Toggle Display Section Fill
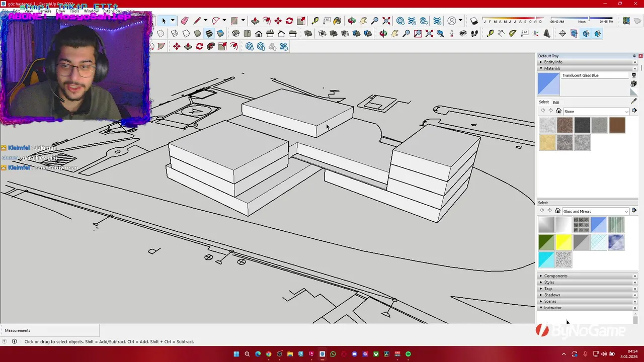Viewport: 644px width, 362px height. pyautogui.click(x=597, y=34)
